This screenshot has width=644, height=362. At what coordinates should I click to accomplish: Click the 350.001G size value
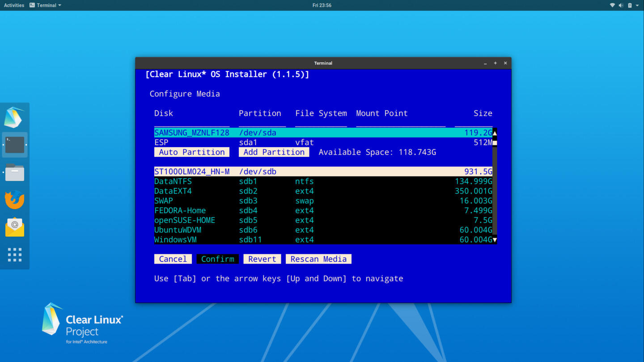[474, 191]
